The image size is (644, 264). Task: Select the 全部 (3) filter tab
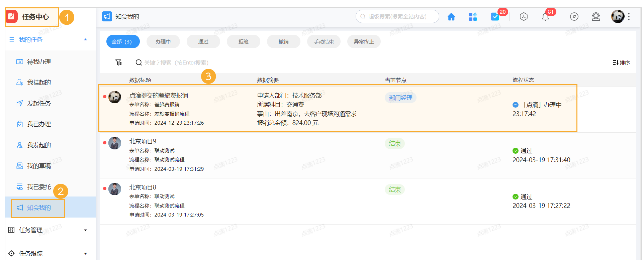click(x=123, y=41)
